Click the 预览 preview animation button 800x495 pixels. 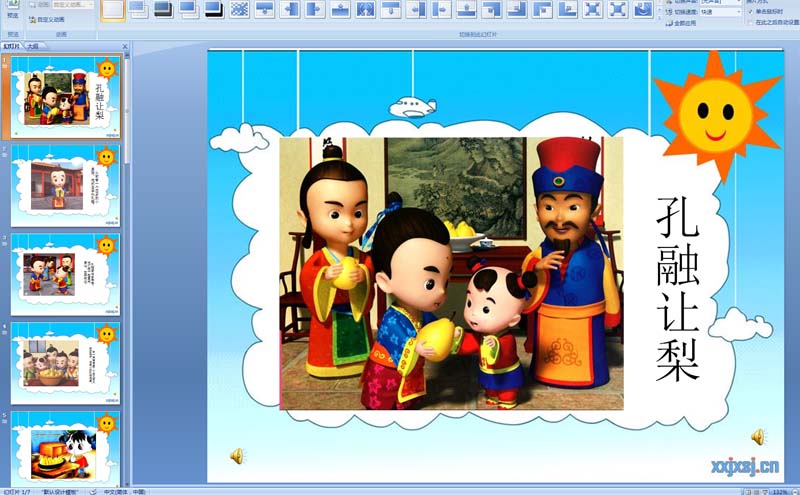click(x=13, y=9)
